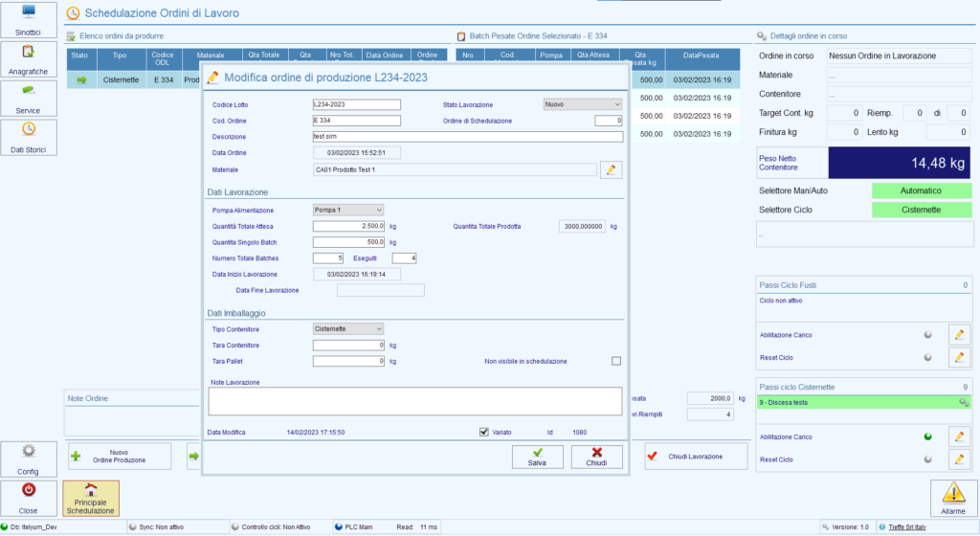This screenshot has width=980, height=536.
Task: Click the Salva button
Action: tap(537, 457)
